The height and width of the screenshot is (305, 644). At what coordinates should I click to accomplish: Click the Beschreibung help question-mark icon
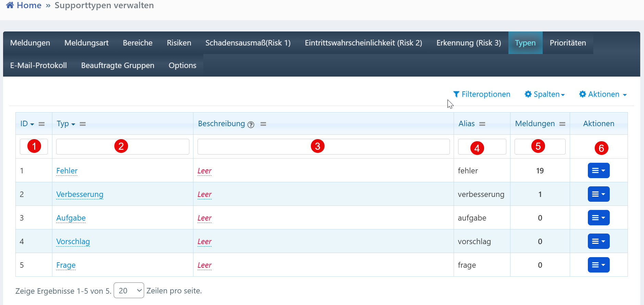[x=251, y=124]
